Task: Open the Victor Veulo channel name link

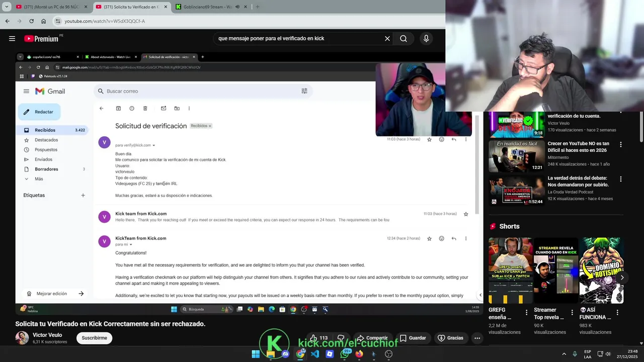Action: point(47,335)
